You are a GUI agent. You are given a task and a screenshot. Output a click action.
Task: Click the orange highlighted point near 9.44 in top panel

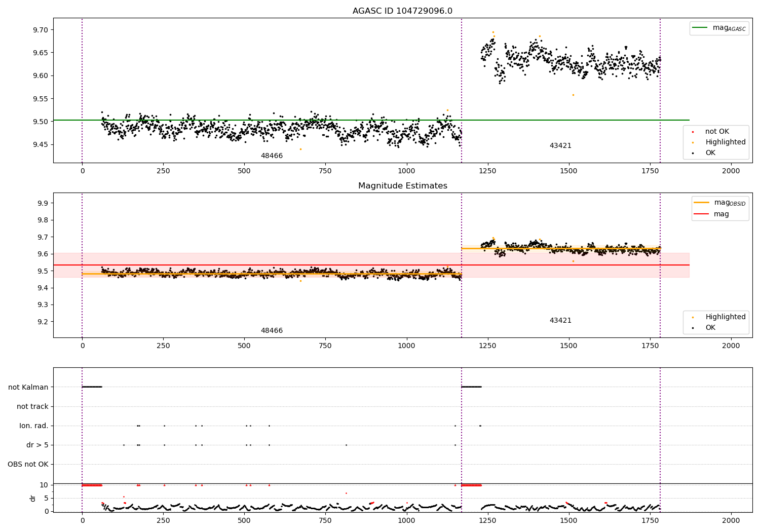[x=300, y=149]
